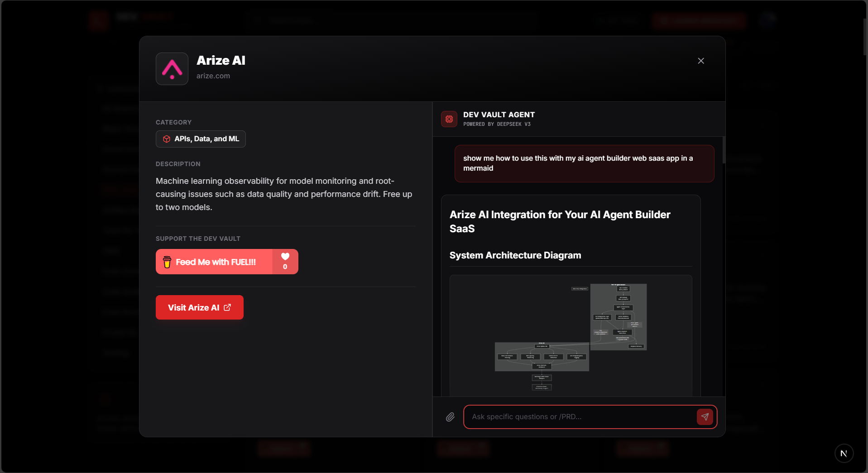Select the user's mermaid question message bubble
This screenshot has height=473, width=868.
pos(584,163)
